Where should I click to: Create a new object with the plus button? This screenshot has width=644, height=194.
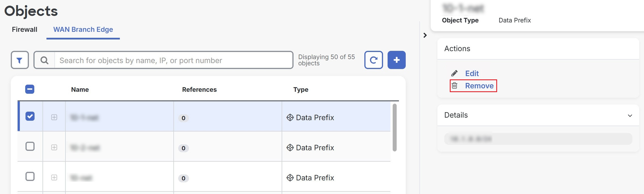[397, 60]
